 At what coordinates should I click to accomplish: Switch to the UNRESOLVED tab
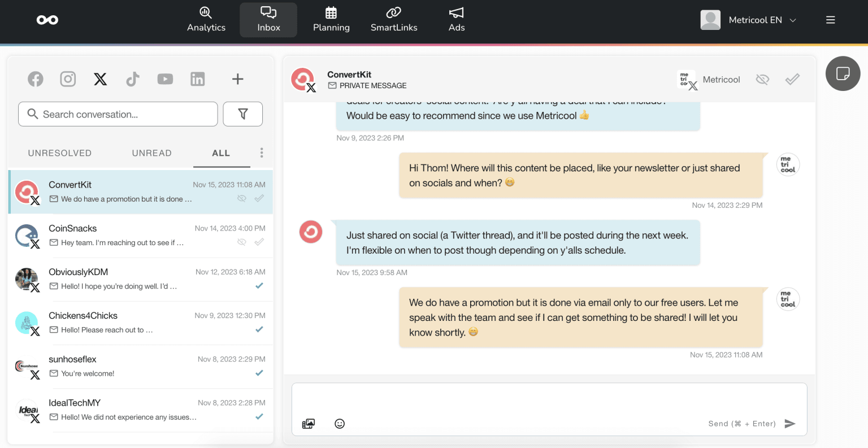(x=59, y=153)
